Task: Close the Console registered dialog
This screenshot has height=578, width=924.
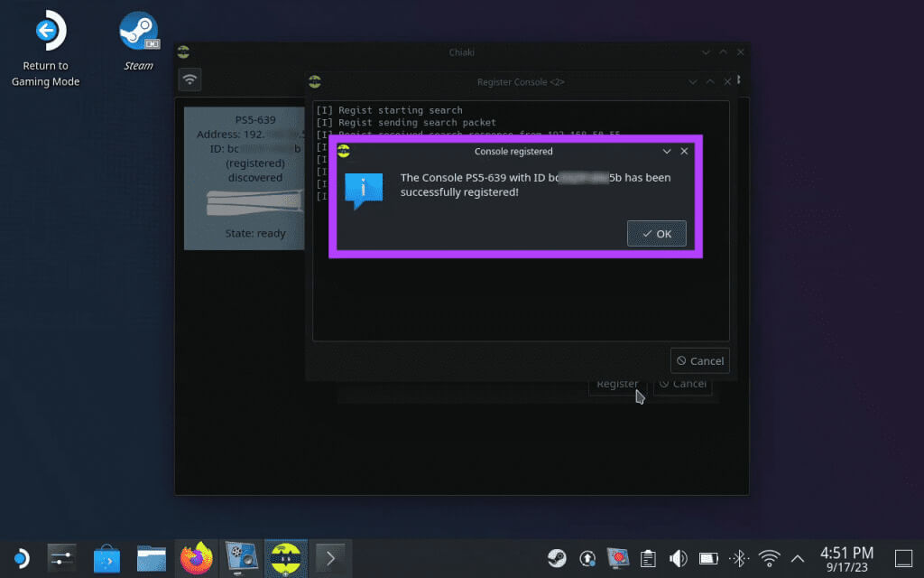Action: 684,151
